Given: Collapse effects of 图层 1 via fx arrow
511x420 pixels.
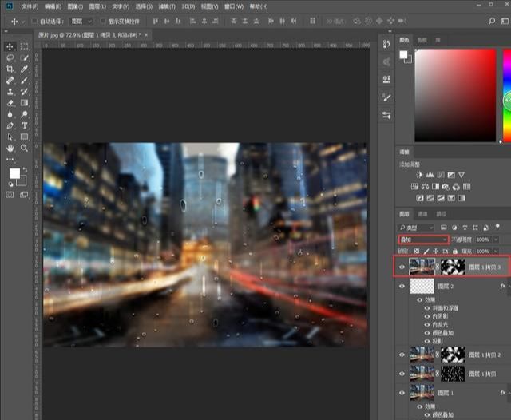Looking at the screenshot, I should click(x=509, y=393).
